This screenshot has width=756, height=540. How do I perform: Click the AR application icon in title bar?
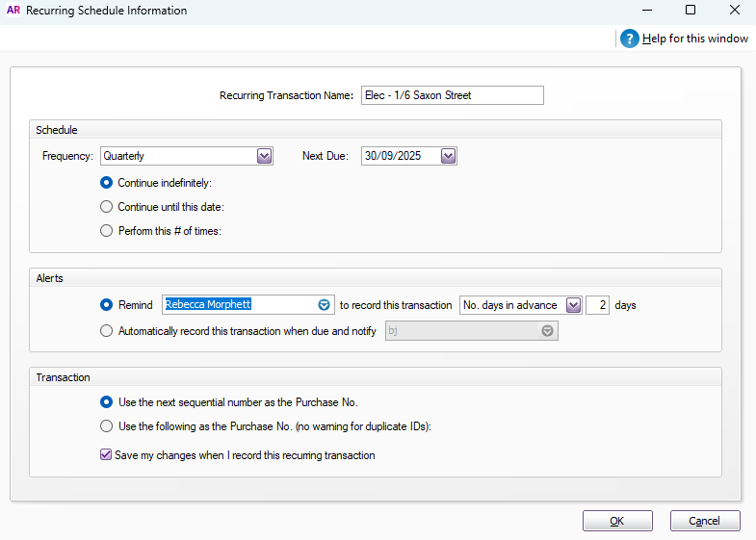pyautogui.click(x=13, y=11)
